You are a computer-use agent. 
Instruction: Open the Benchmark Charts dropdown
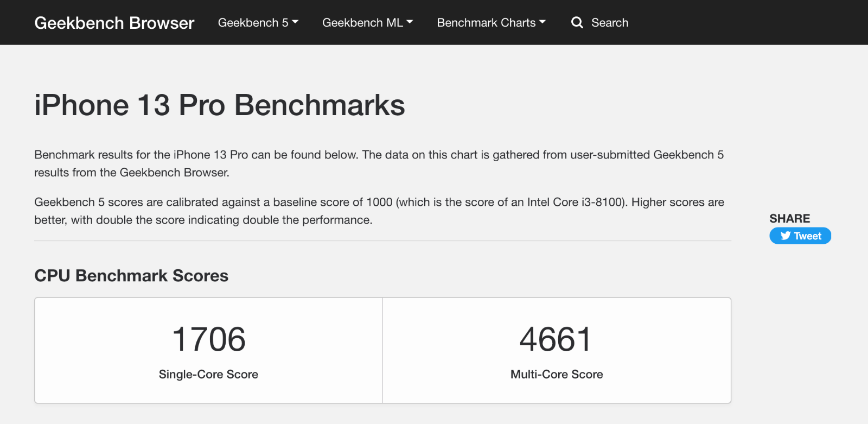pos(492,23)
